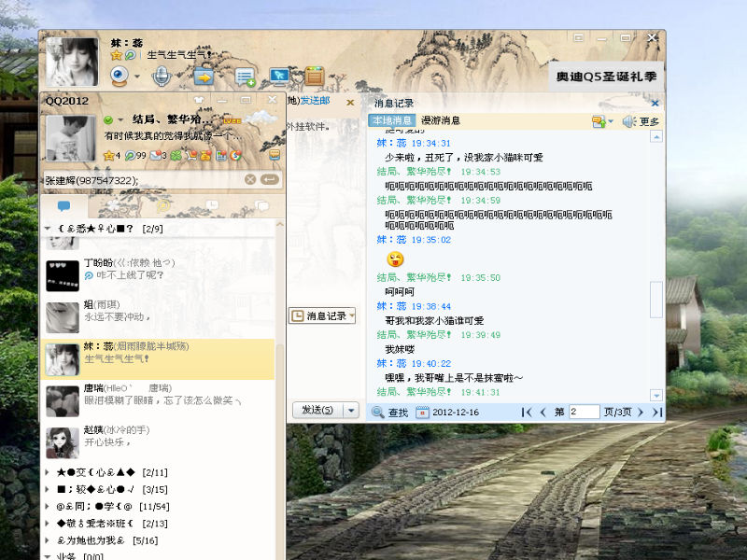Viewport: 747px width, 560px height.
Task: Select contact 姐(雨琪) in the friends list
Action: pos(158,317)
